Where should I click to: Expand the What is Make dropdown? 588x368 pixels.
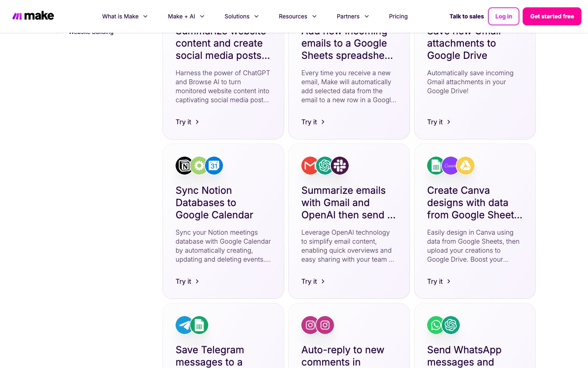click(125, 16)
